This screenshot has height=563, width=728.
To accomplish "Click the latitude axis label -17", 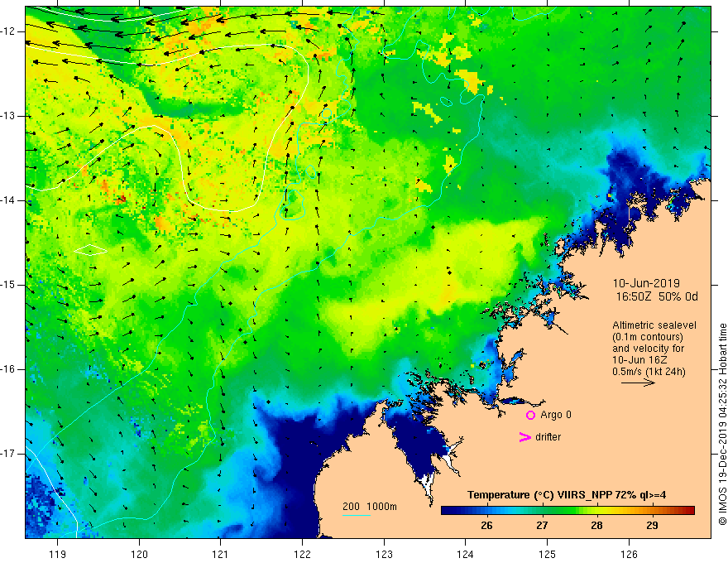I will (9, 454).
